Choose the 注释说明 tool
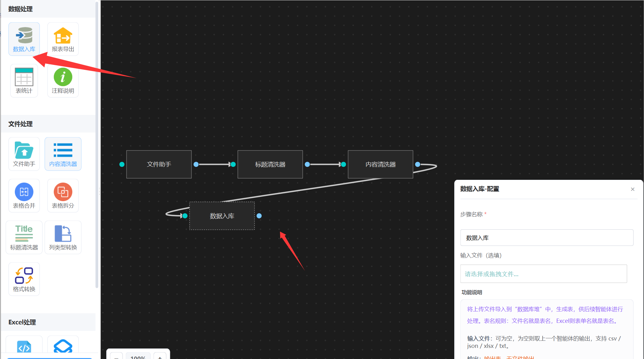644x359 pixels. click(63, 81)
